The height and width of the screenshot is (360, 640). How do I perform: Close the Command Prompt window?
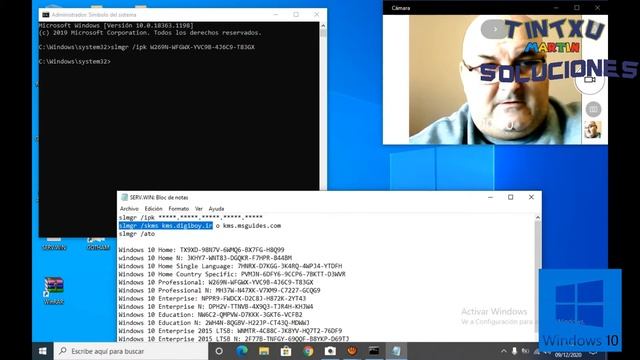pyautogui.click(x=317, y=14)
